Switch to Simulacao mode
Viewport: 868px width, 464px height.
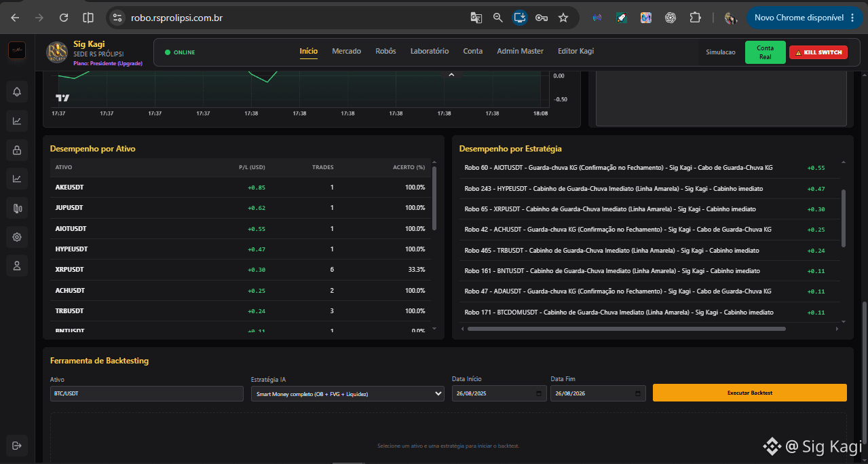(x=720, y=52)
